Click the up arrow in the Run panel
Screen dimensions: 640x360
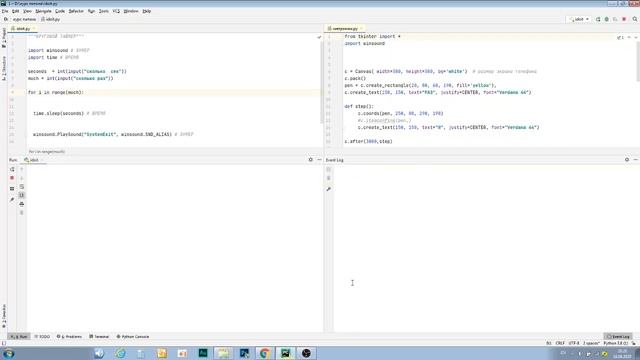click(x=22, y=169)
